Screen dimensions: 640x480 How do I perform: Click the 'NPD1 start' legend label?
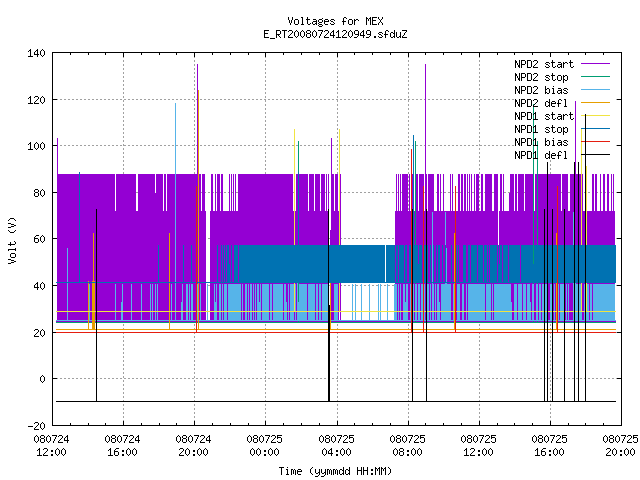[544, 116]
